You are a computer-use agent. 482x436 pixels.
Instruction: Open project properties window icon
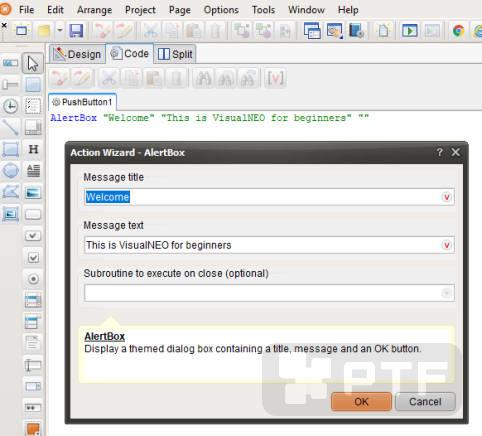coord(312,31)
